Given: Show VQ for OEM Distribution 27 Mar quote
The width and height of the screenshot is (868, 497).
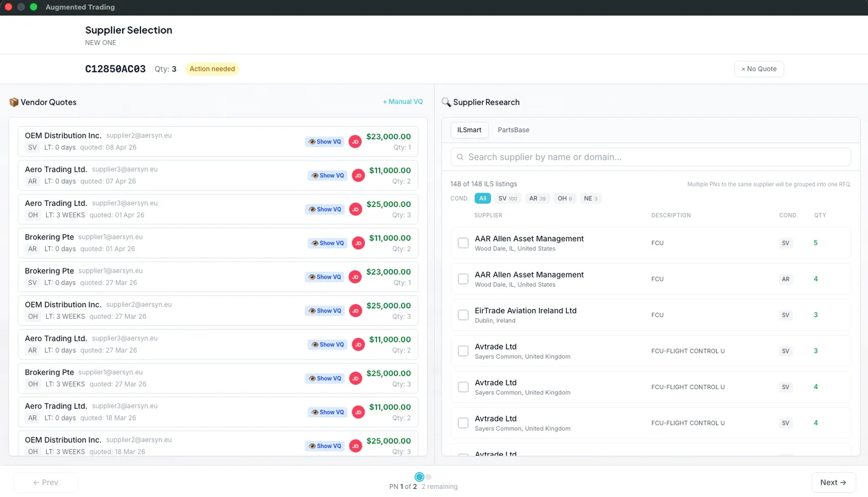Looking at the screenshot, I should (325, 311).
